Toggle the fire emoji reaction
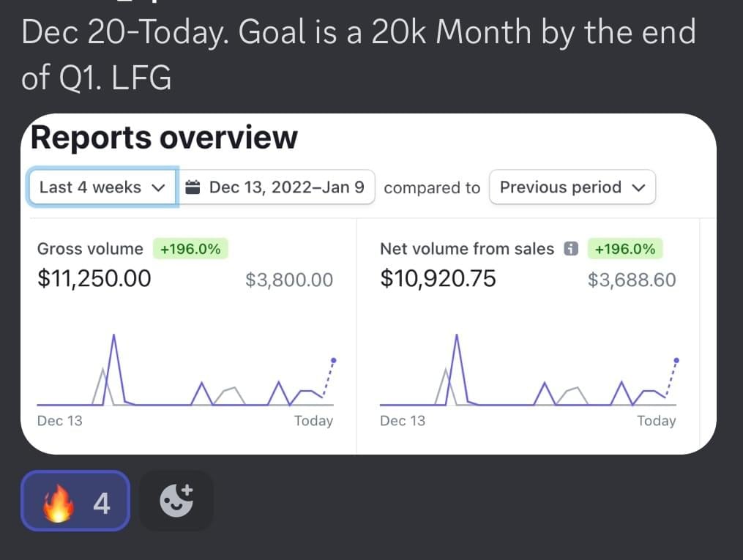 pyautogui.click(x=76, y=501)
